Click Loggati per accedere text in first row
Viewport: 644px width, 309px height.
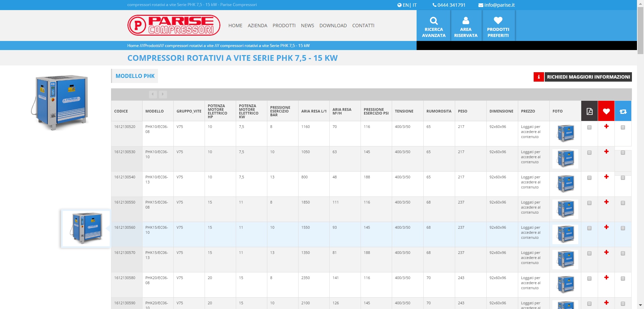531,132
